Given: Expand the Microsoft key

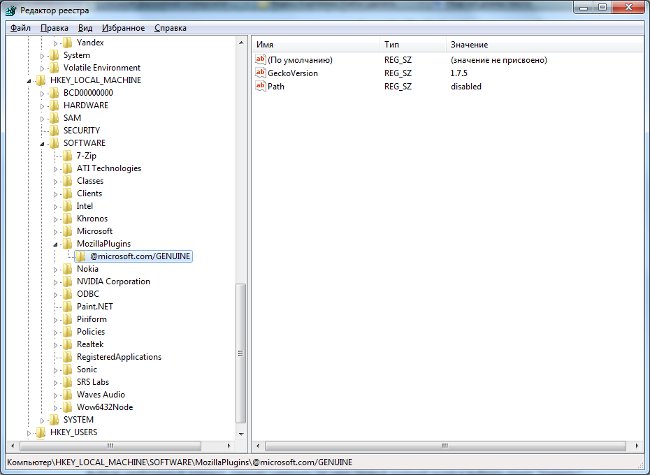Looking at the screenshot, I should [56, 232].
